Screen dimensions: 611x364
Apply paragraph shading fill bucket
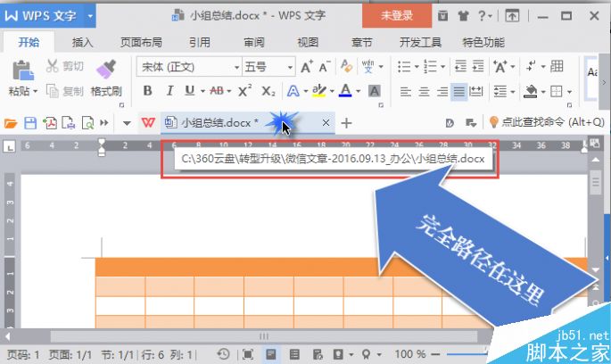[x=531, y=92]
